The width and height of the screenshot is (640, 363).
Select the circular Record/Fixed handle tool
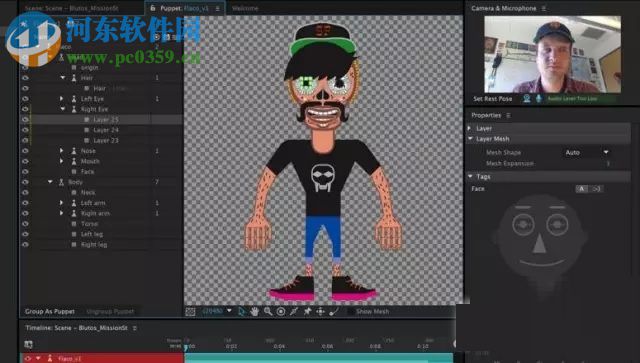[281, 312]
